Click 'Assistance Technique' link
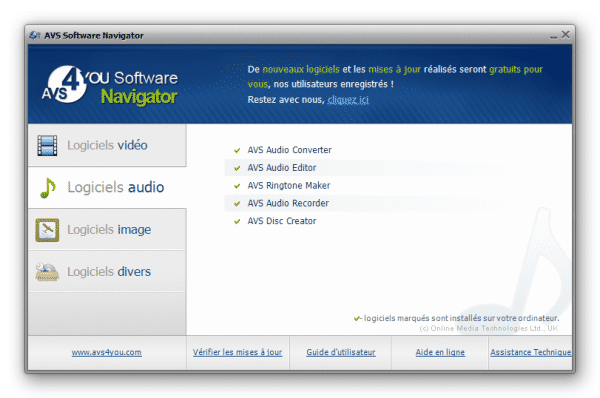Screen dimensions: 600x398 [x=531, y=352]
